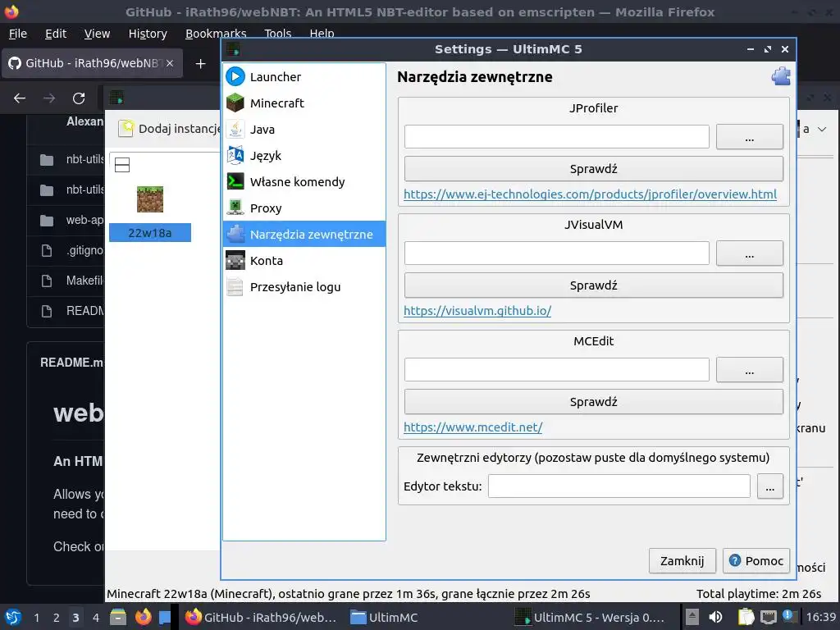This screenshot has width=840, height=630.
Task: Click the MCEdit path input field
Action: tap(557, 370)
